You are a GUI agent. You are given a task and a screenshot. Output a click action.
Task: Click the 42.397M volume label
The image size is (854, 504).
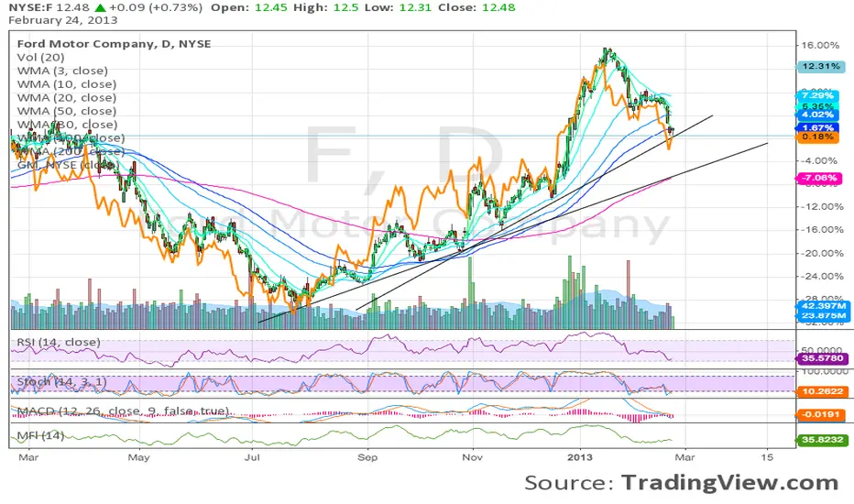click(x=824, y=306)
